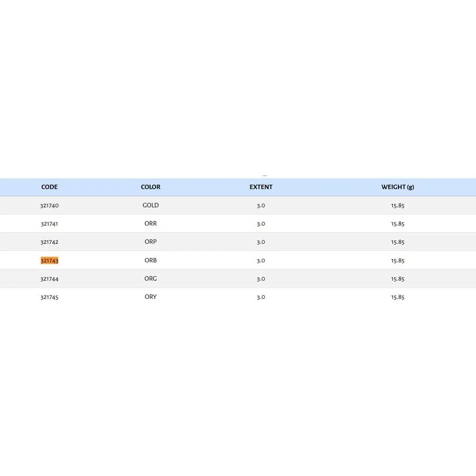The width and height of the screenshot is (476, 476).
Task: Select product code 321745
Action: pyautogui.click(x=50, y=297)
